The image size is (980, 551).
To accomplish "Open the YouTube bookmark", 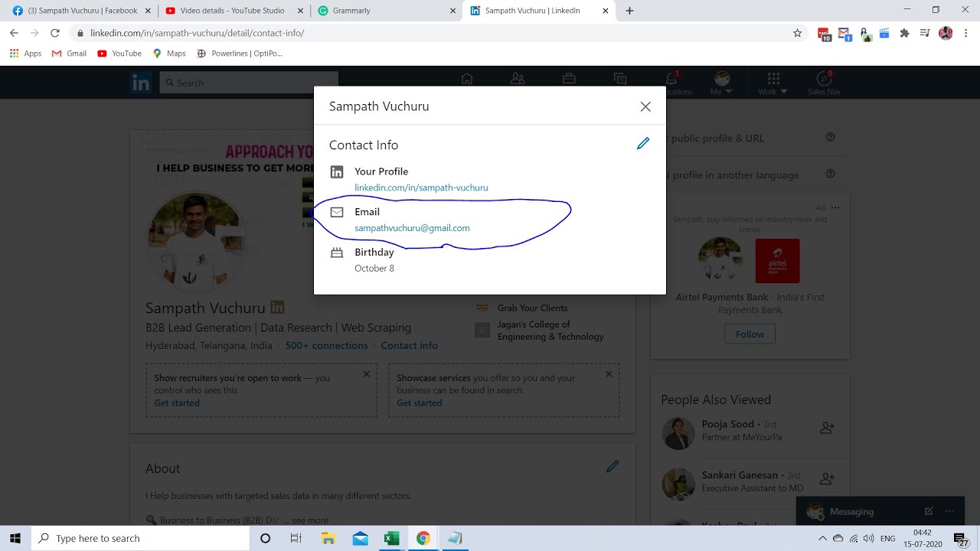I will [119, 54].
